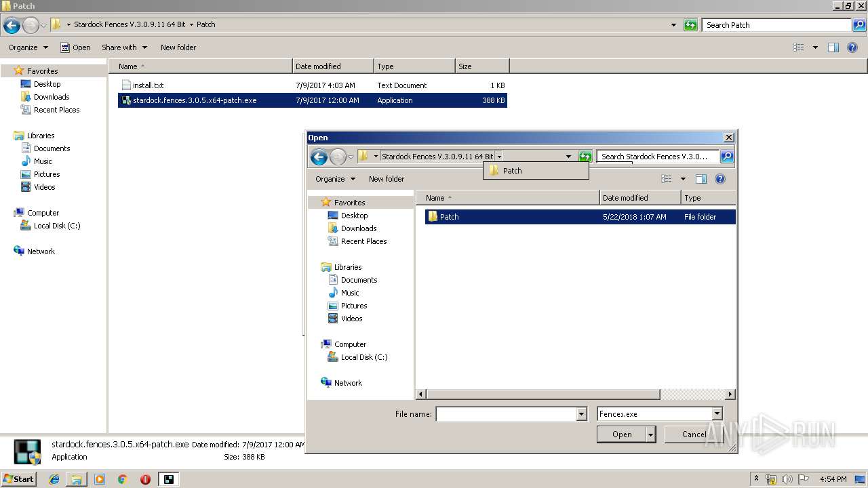Click the change view icon in Patch window
Viewport: 868px width, 488px height.
[799, 47]
